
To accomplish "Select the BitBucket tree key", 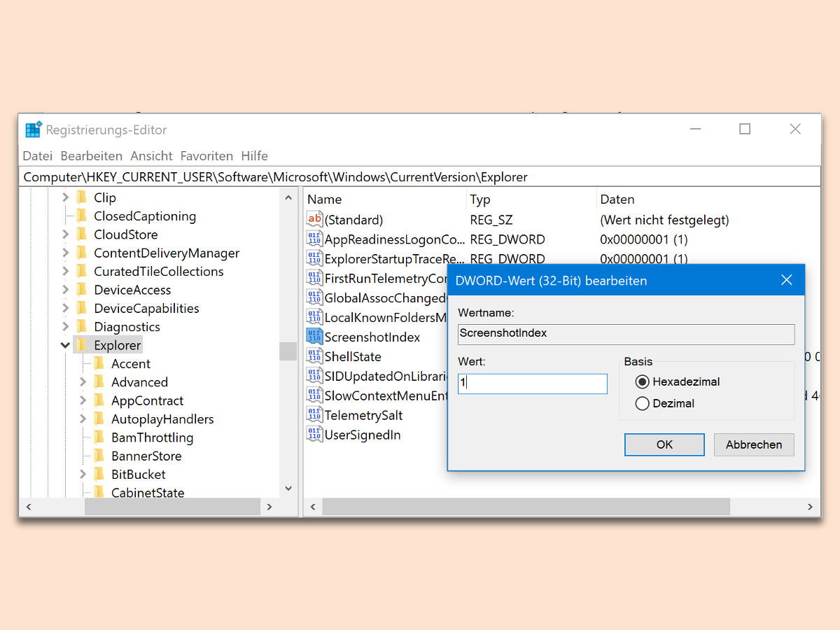I will (139, 475).
